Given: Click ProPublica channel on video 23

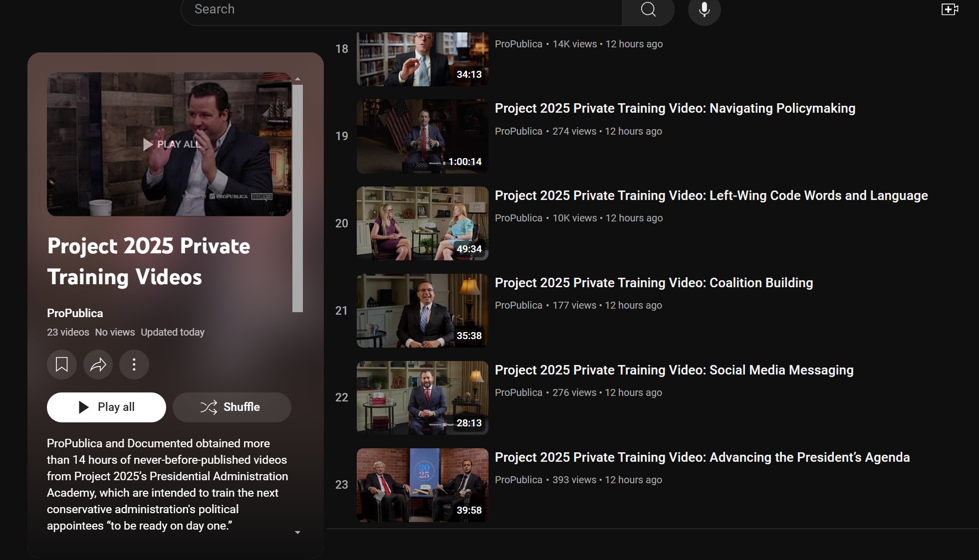Looking at the screenshot, I should [x=518, y=480].
